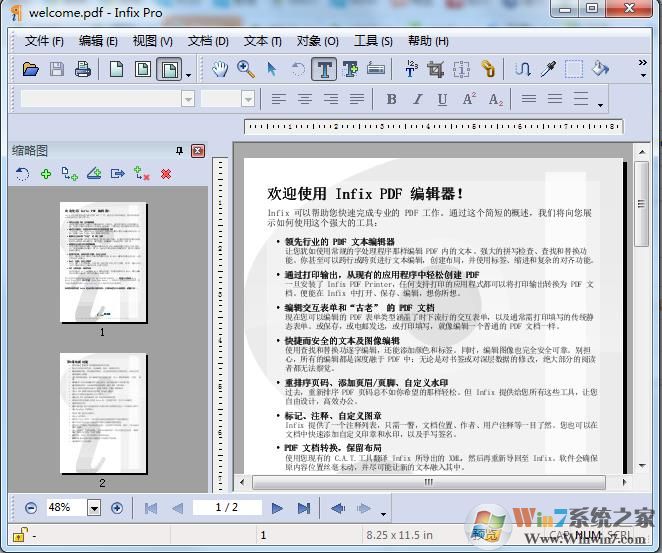
Task: Click the Open file folder icon
Action: click(x=31, y=69)
